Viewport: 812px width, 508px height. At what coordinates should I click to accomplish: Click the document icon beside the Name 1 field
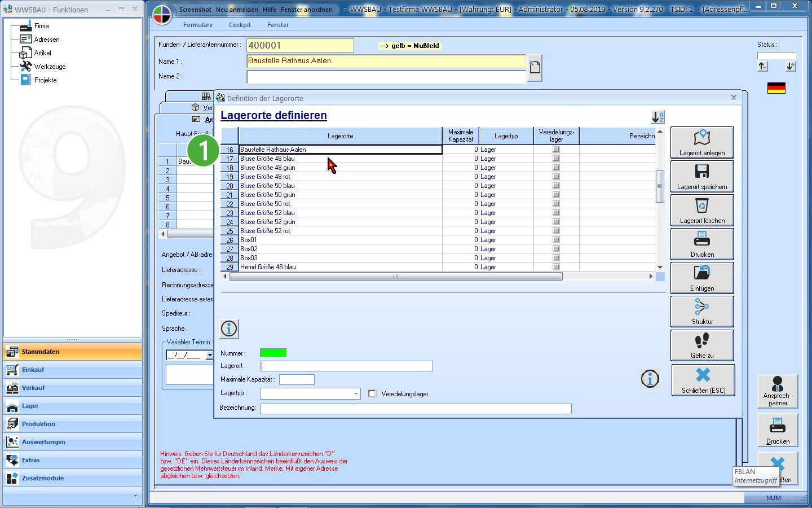pos(535,68)
